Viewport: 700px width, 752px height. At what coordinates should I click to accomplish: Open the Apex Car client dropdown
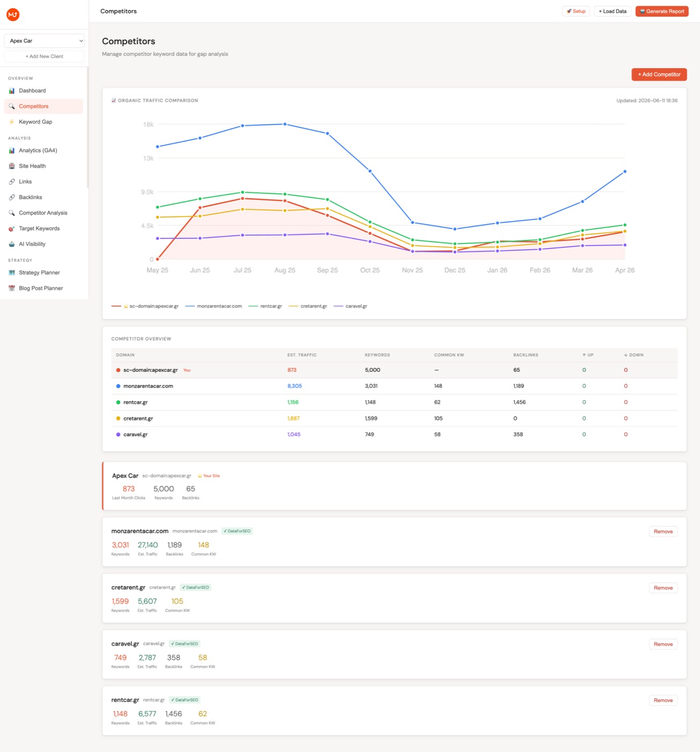point(45,41)
